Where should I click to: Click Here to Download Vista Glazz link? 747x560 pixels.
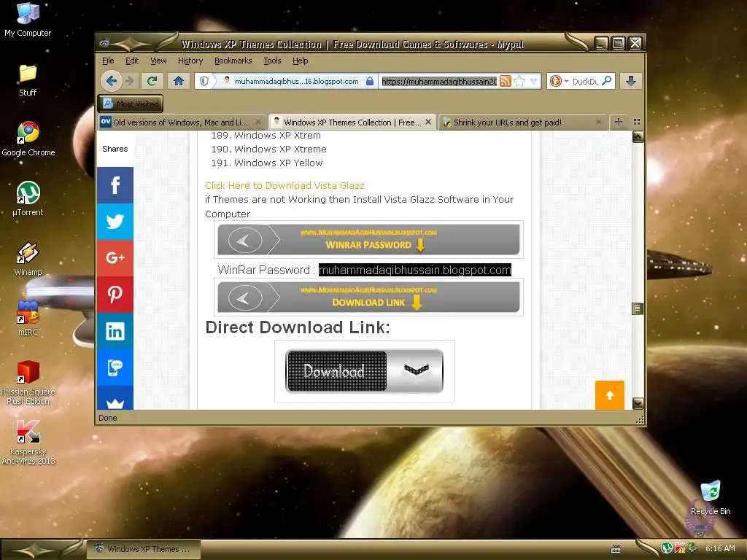coord(285,186)
